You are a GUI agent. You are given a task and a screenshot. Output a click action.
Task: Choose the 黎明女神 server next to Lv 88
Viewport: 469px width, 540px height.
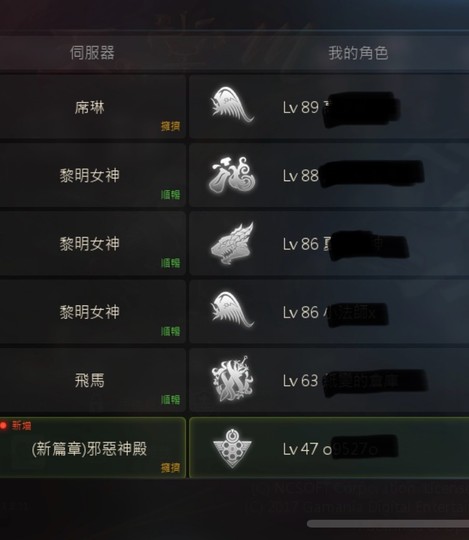point(92,175)
